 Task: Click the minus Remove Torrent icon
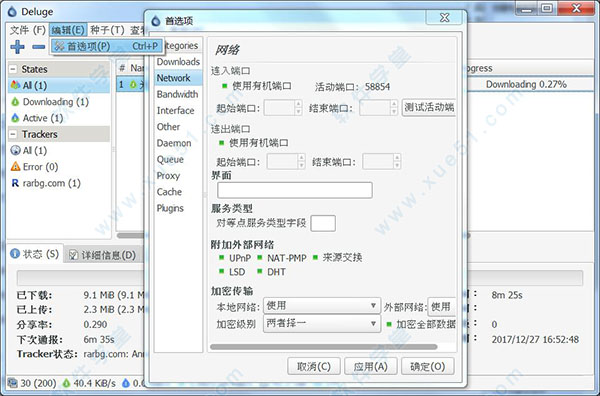[x=39, y=47]
